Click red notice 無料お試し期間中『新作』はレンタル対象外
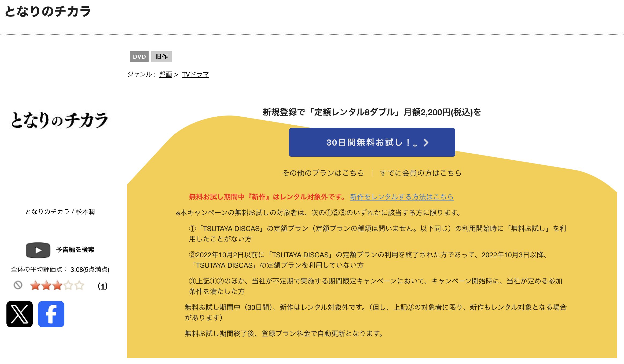The width and height of the screenshot is (624, 364). point(267,197)
